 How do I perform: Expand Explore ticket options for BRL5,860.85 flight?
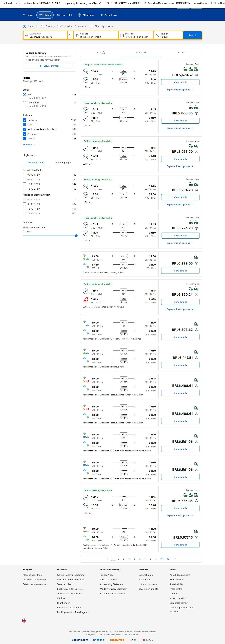tap(180, 128)
